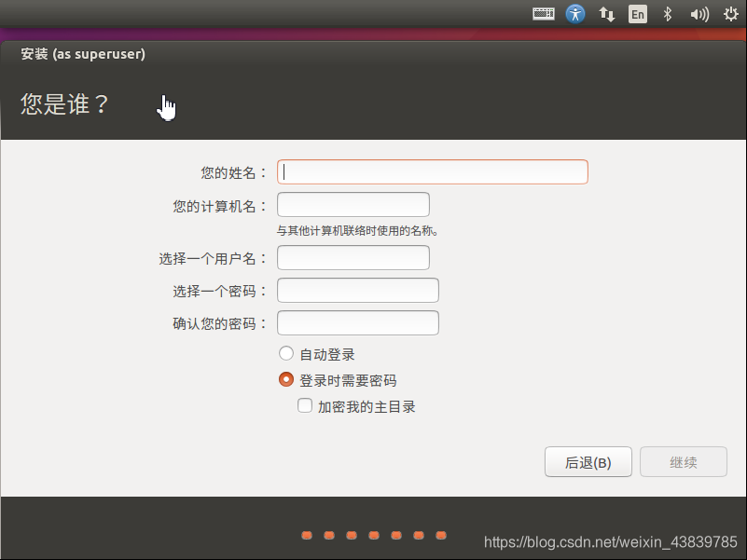The height and width of the screenshot is (560, 747).
Task: Click the 安装 (as superuser) window title
Action: [83, 54]
